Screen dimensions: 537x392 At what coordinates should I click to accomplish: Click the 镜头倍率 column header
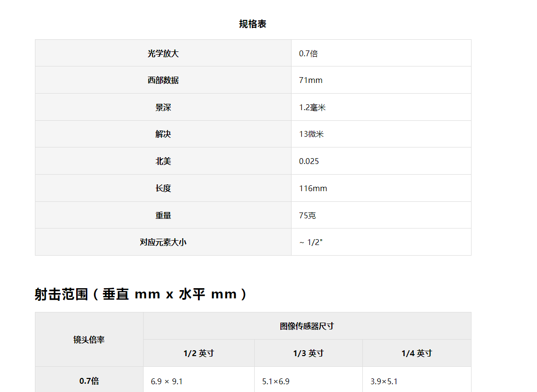pos(89,340)
